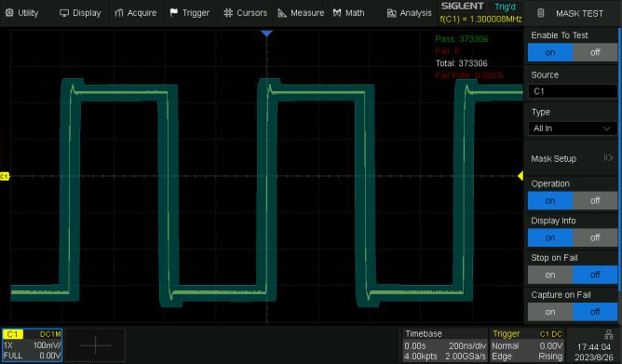Turn off Display Info
Image resolution: width=622 pixels, height=364 pixels.
coord(595,238)
